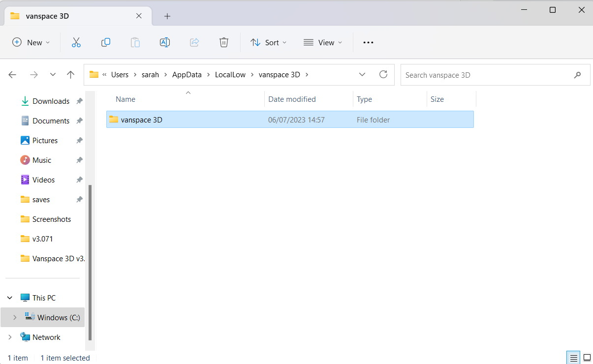Open the View dropdown menu

pyautogui.click(x=322, y=43)
